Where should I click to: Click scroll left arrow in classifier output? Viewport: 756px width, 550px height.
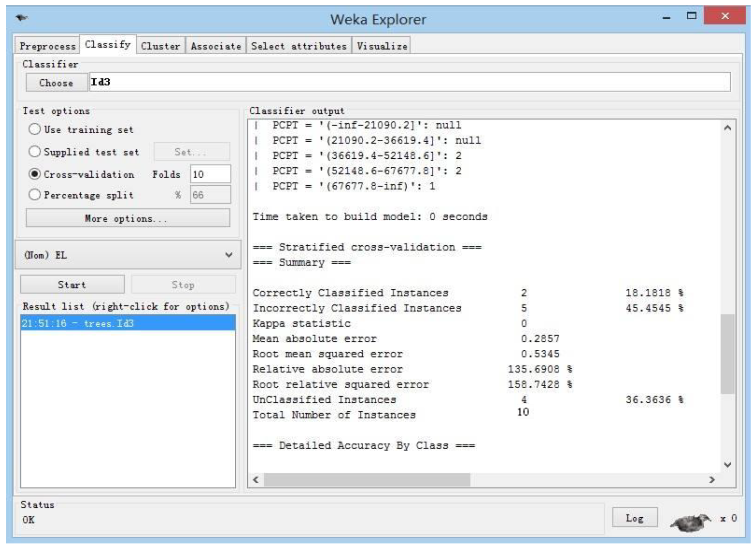[256, 480]
